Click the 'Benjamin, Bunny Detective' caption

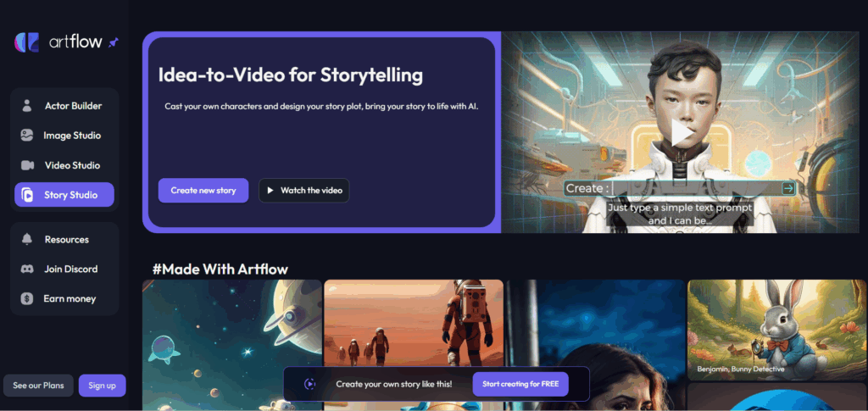741,369
